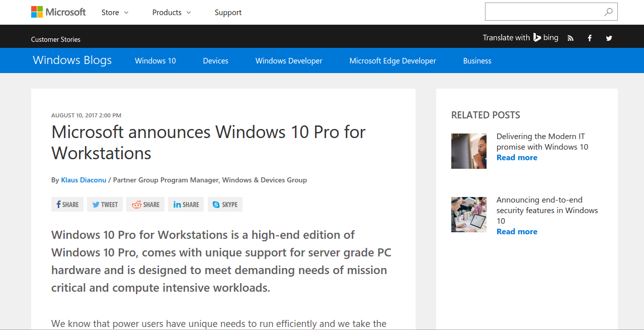Open the RSS feed icon
644x330 pixels.
click(x=571, y=38)
